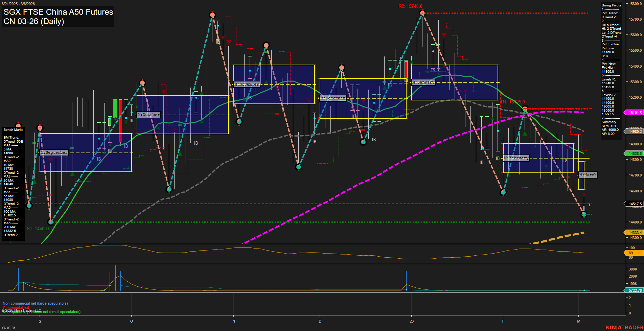Click the 14517.5 current price marker

[x=634, y=204]
